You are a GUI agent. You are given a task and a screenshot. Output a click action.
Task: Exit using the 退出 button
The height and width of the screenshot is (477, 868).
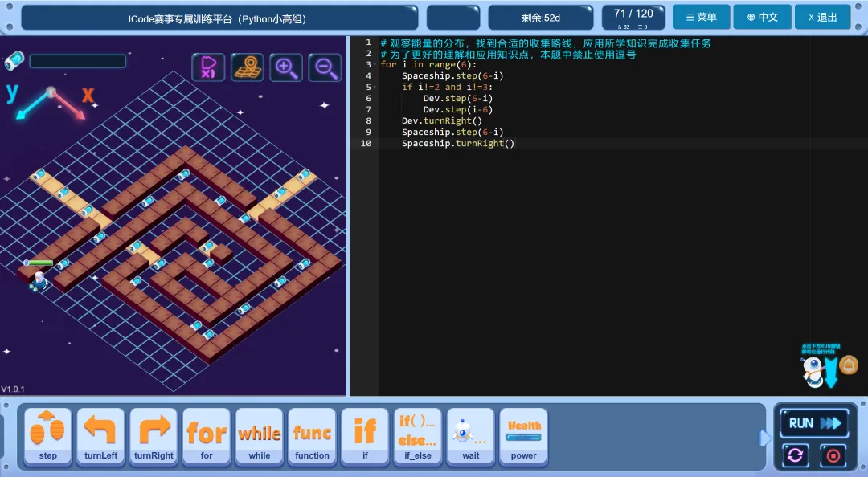pos(823,17)
